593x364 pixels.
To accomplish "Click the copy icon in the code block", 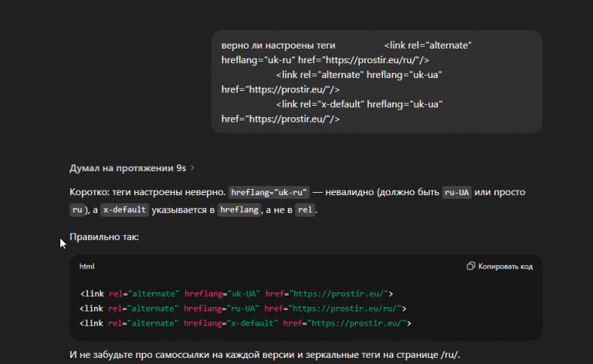I will 471,266.
